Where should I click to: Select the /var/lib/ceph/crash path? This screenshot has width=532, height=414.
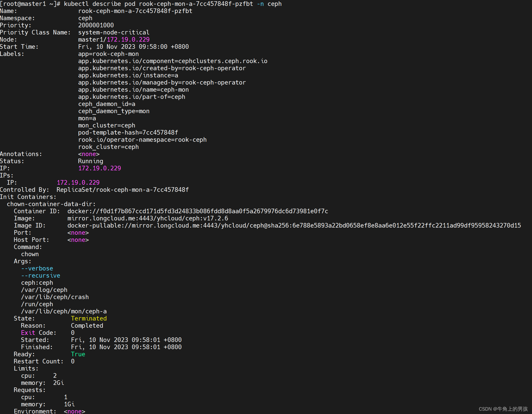(55, 297)
